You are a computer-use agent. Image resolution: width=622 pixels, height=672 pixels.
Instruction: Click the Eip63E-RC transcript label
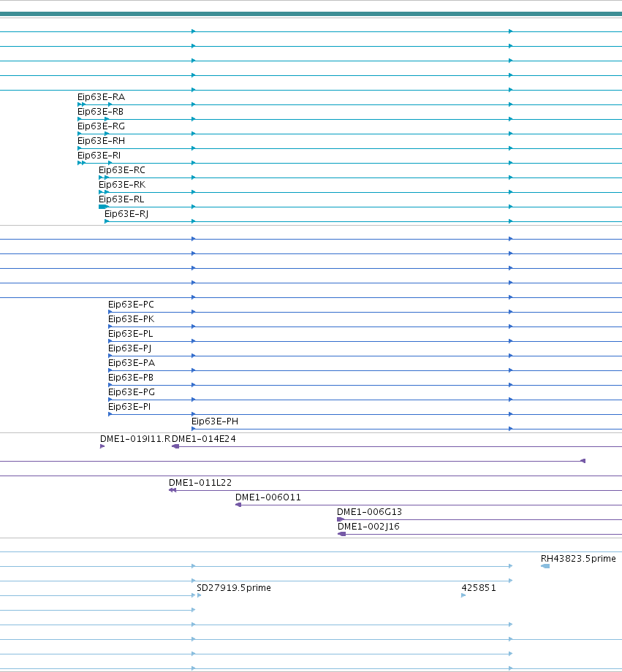[x=122, y=170]
